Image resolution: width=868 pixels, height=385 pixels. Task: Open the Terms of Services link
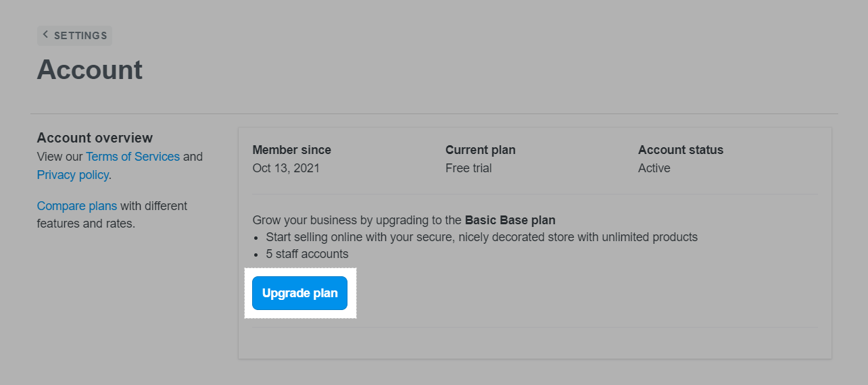point(132,157)
